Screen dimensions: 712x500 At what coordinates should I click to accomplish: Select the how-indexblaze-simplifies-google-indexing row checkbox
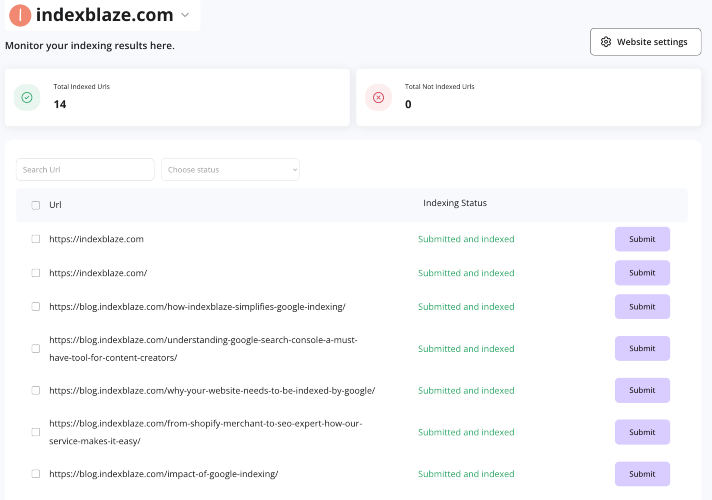35,307
